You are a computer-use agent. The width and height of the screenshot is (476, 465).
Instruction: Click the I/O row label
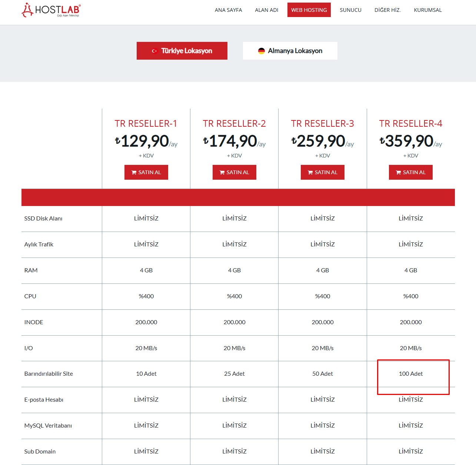pyautogui.click(x=29, y=348)
